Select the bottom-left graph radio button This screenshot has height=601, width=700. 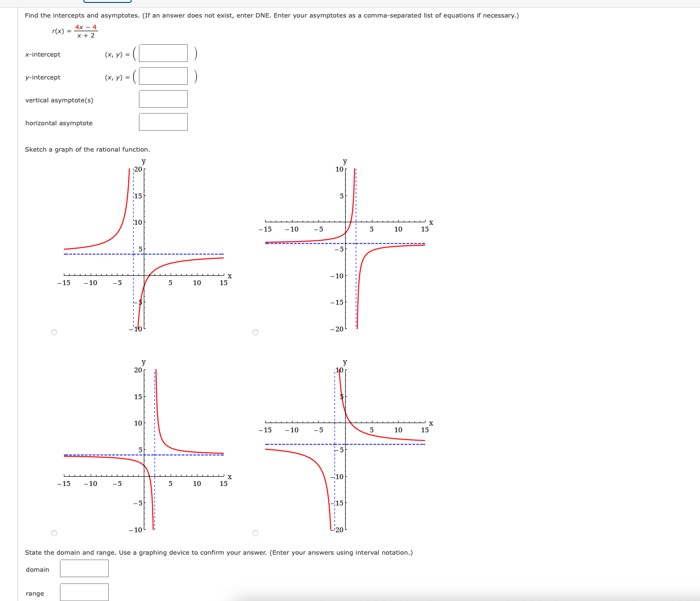pyautogui.click(x=54, y=532)
